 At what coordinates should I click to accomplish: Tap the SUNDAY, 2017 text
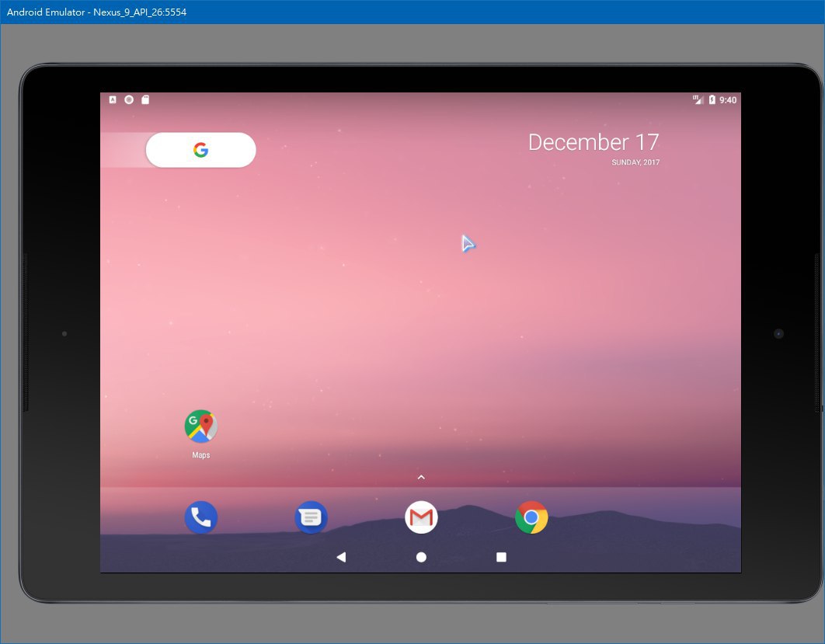[635, 162]
